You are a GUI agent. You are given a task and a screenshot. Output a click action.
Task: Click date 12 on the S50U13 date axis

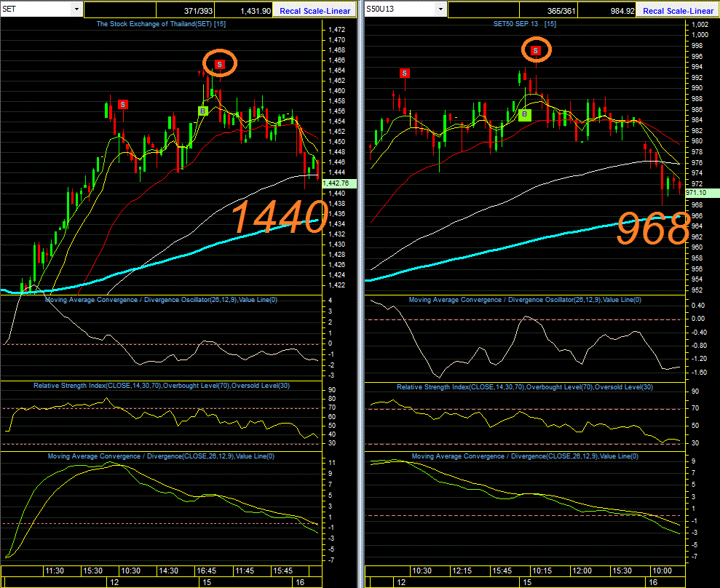coord(401,582)
